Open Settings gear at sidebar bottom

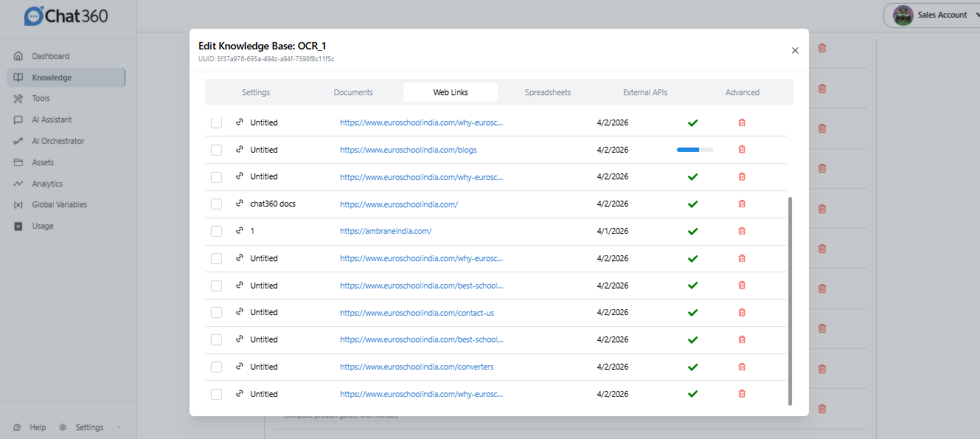point(82,427)
